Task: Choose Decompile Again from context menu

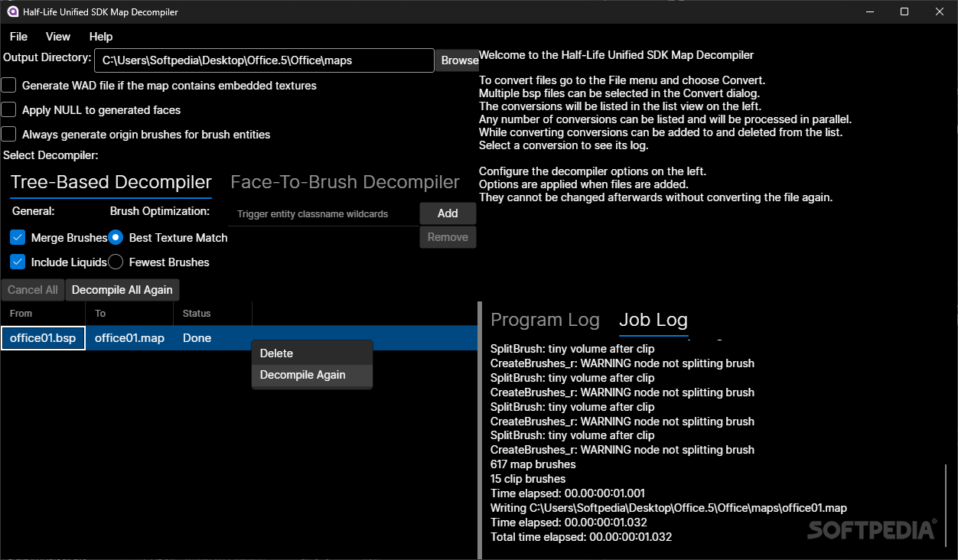Action: click(x=312, y=375)
